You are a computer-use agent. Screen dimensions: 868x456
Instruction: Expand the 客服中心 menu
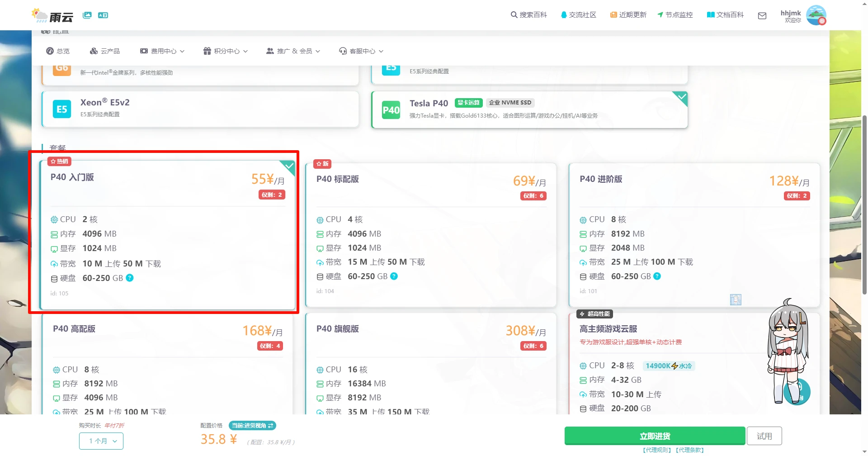(x=361, y=51)
